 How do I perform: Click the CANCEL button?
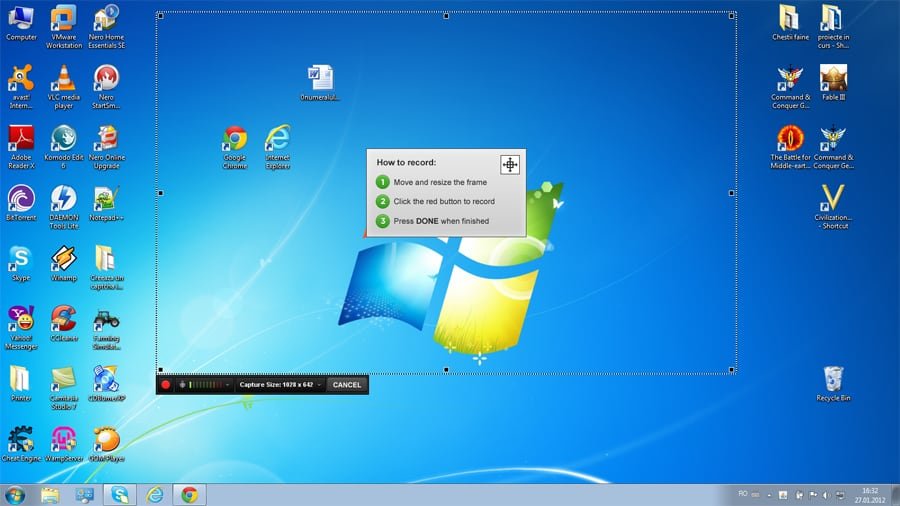click(347, 385)
